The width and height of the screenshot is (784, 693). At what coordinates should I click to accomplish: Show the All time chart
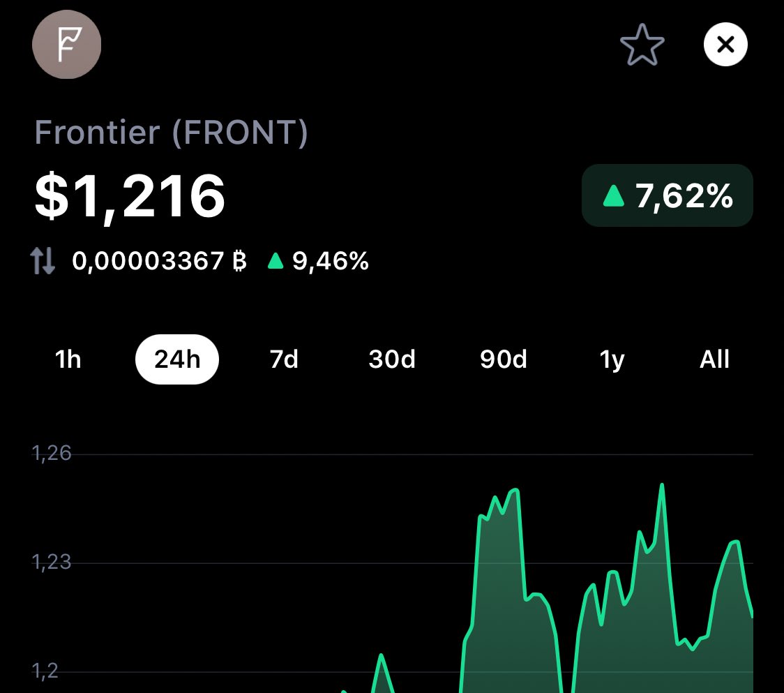[x=714, y=359]
